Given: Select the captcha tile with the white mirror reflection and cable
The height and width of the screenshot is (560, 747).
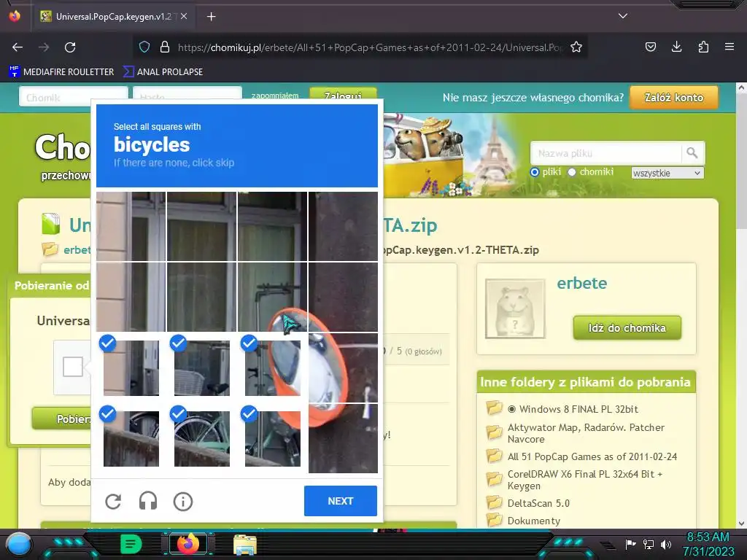Looking at the screenshot, I should pyautogui.click(x=343, y=367).
